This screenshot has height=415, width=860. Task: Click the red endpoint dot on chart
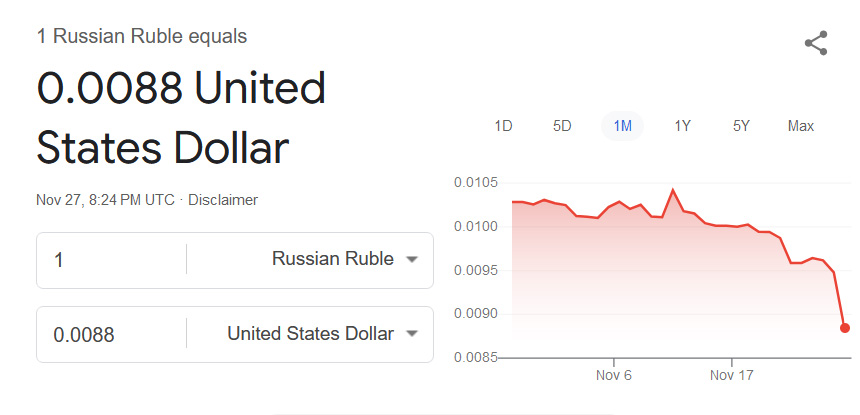tap(845, 327)
